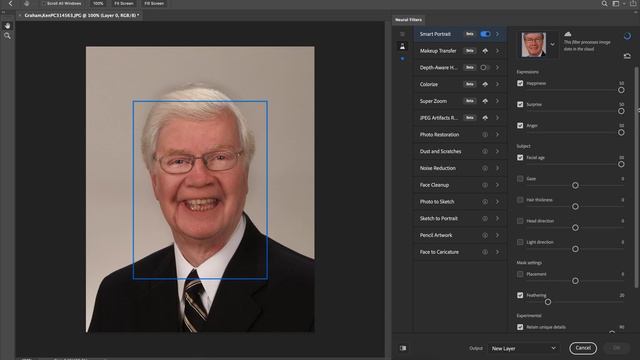Click the Sketch to Portrait info icon
Image resolution: width=640 pixels, height=360 pixels.
pyautogui.click(x=485, y=218)
